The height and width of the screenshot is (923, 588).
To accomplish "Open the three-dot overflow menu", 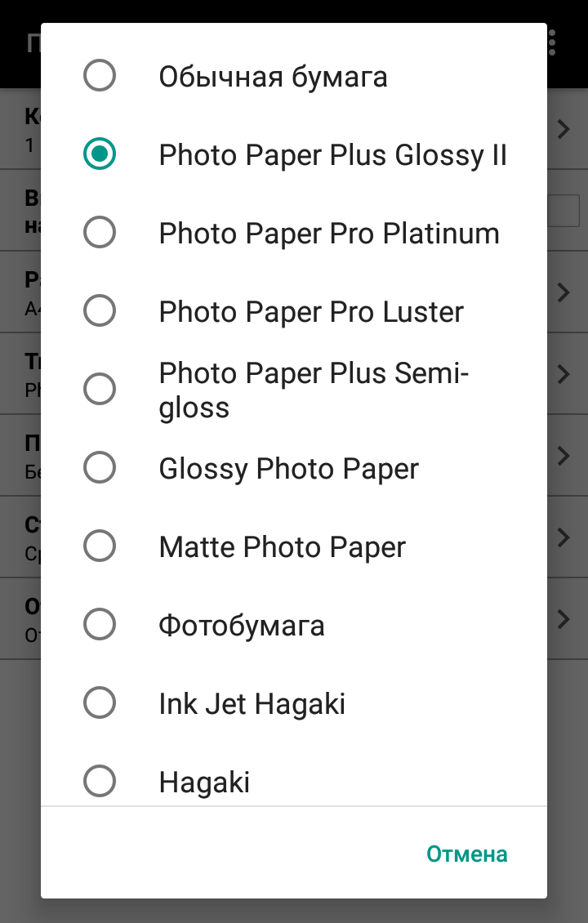I will [x=554, y=42].
